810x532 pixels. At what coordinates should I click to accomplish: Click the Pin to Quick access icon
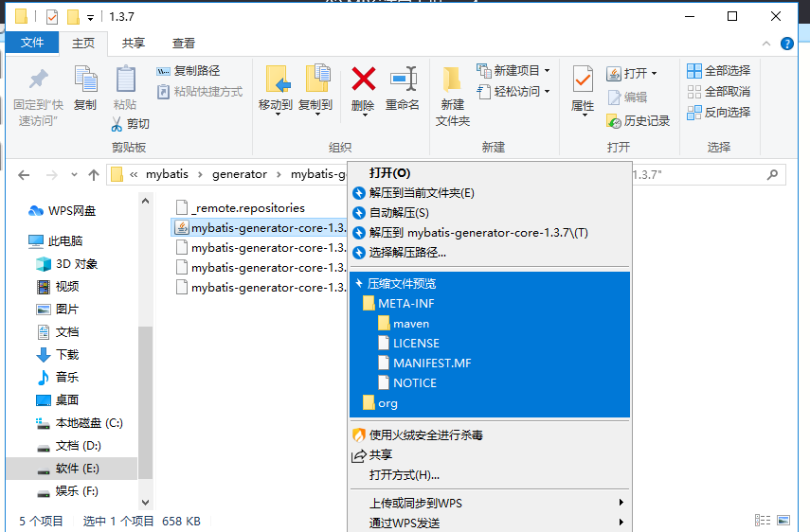tap(38, 79)
